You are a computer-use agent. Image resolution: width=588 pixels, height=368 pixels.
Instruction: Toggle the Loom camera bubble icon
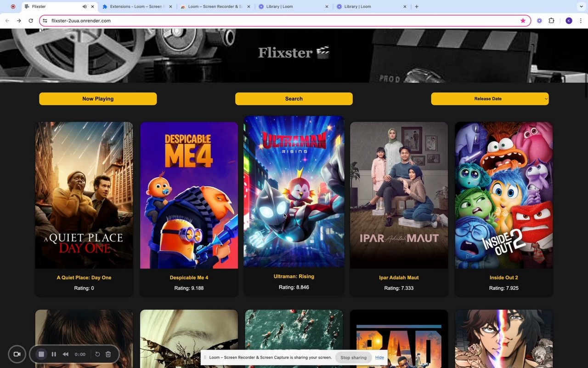17,354
